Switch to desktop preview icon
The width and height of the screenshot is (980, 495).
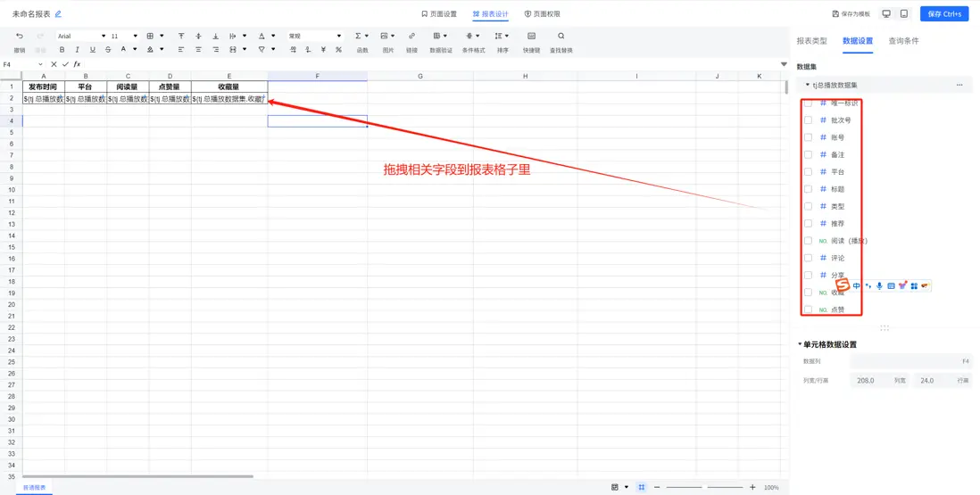click(x=886, y=13)
